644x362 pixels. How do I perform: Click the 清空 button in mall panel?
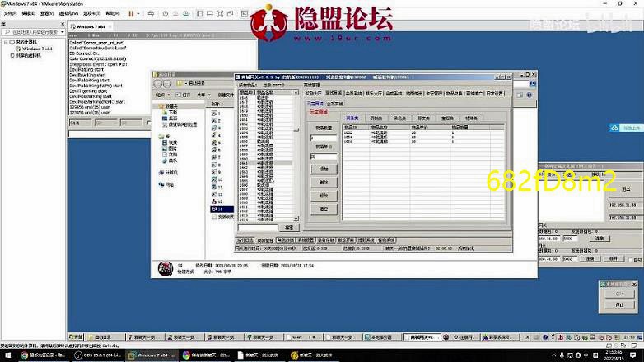[x=324, y=209]
